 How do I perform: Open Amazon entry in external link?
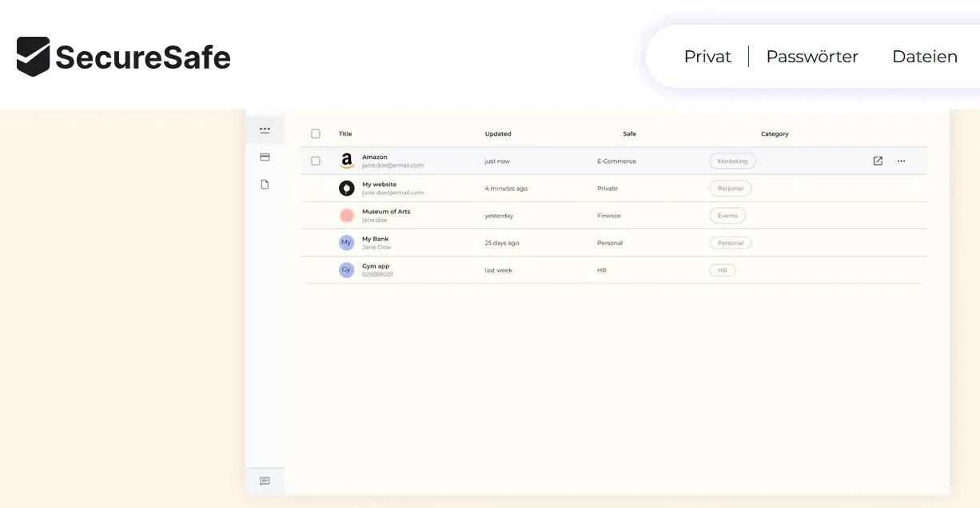[878, 161]
